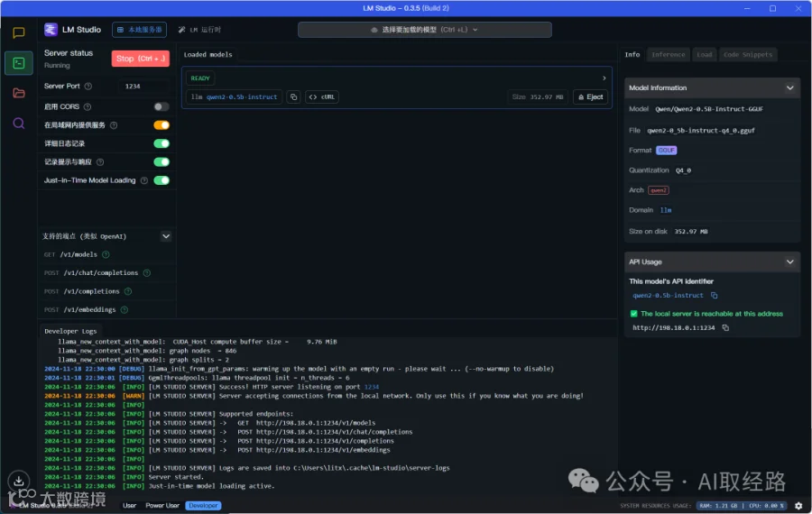The height and width of the screenshot is (514, 812).
Task: Collapse supported endpoints section
Action: pos(166,236)
